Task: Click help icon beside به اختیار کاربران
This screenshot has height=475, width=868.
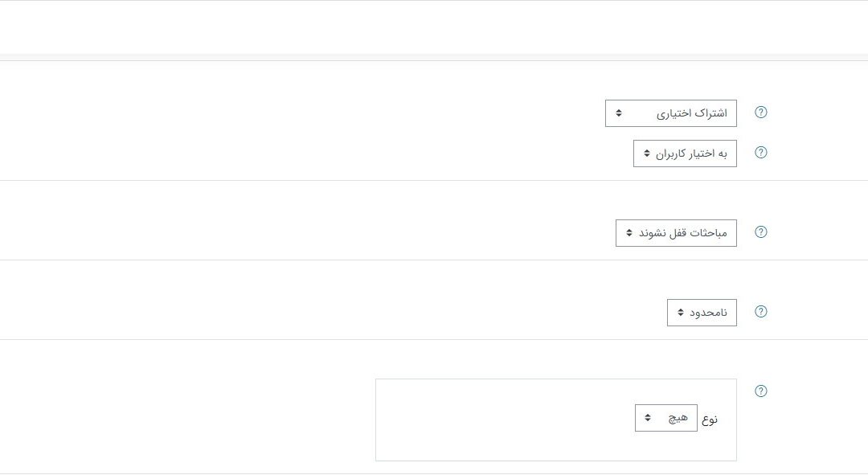Action: coord(761,153)
